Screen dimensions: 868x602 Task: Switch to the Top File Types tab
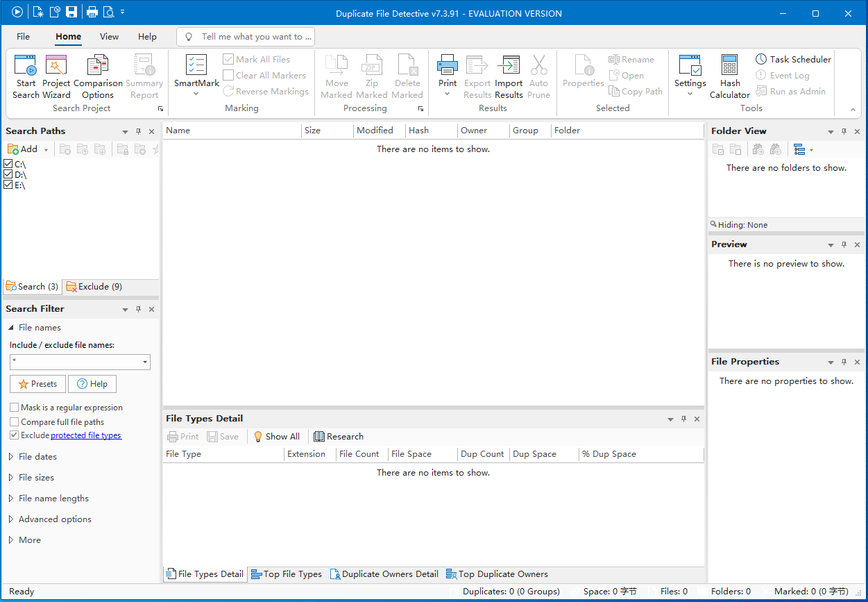(287, 574)
